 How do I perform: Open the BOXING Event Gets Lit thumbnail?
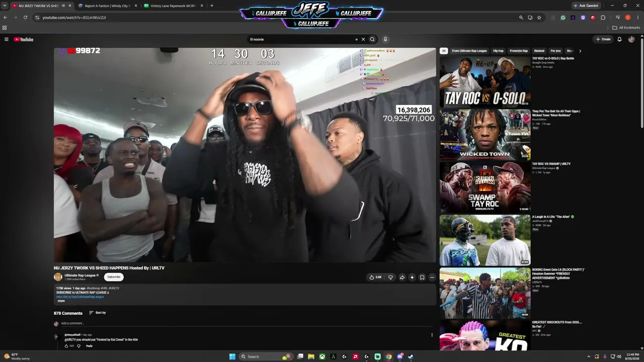[x=485, y=293]
